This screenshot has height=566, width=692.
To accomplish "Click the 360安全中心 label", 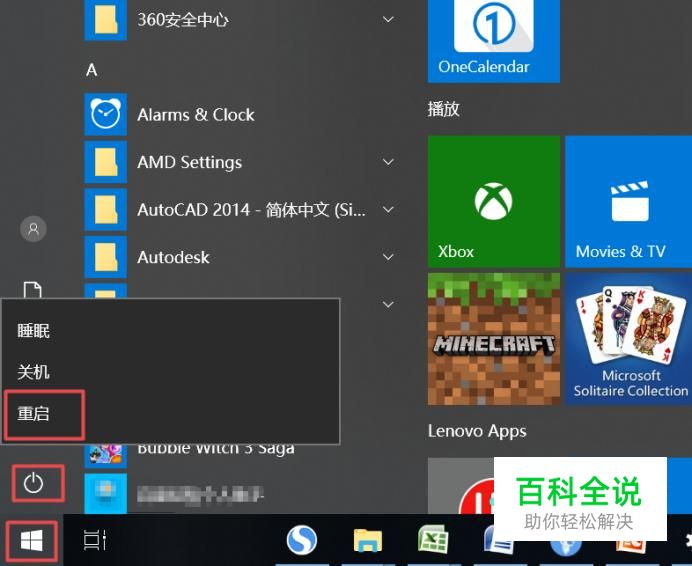I will 183,20.
